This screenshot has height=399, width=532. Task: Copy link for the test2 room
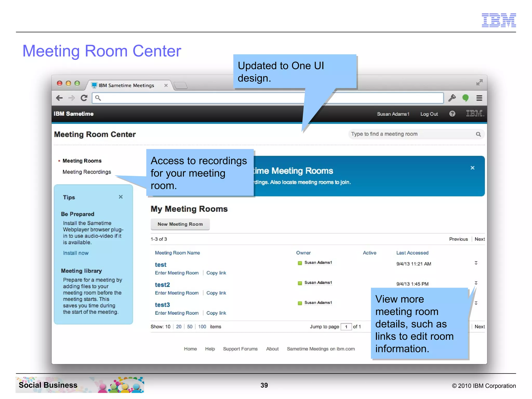click(216, 293)
